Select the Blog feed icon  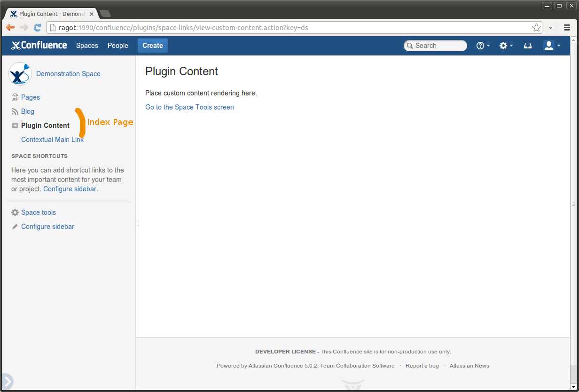14,111
